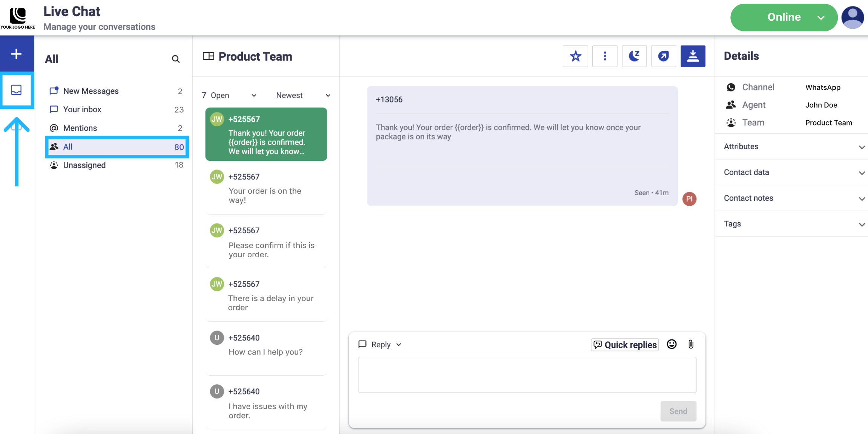868x434 pixels.
Task: Click the snooze moon icon
Action: (634, 56)
